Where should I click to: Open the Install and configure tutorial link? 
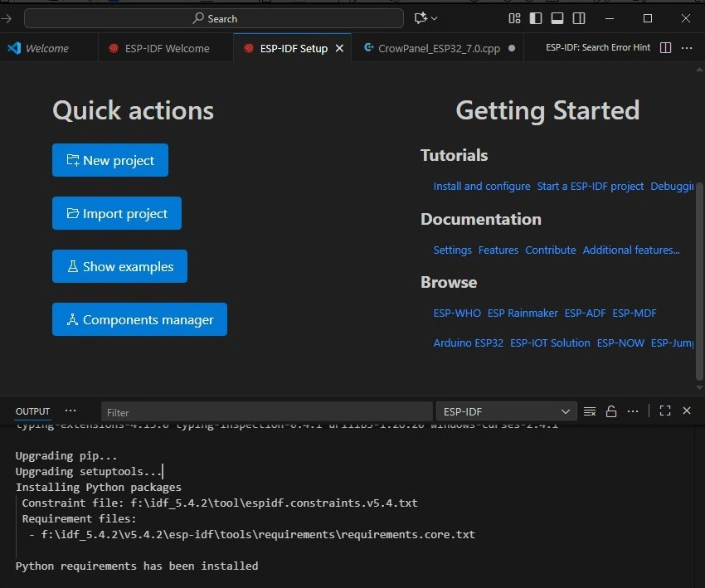click(x=481, y=187)
